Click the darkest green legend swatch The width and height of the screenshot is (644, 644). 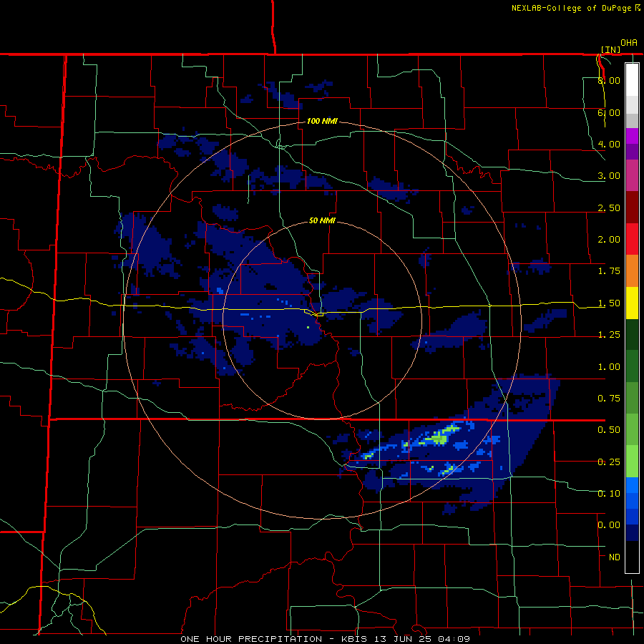632,334
